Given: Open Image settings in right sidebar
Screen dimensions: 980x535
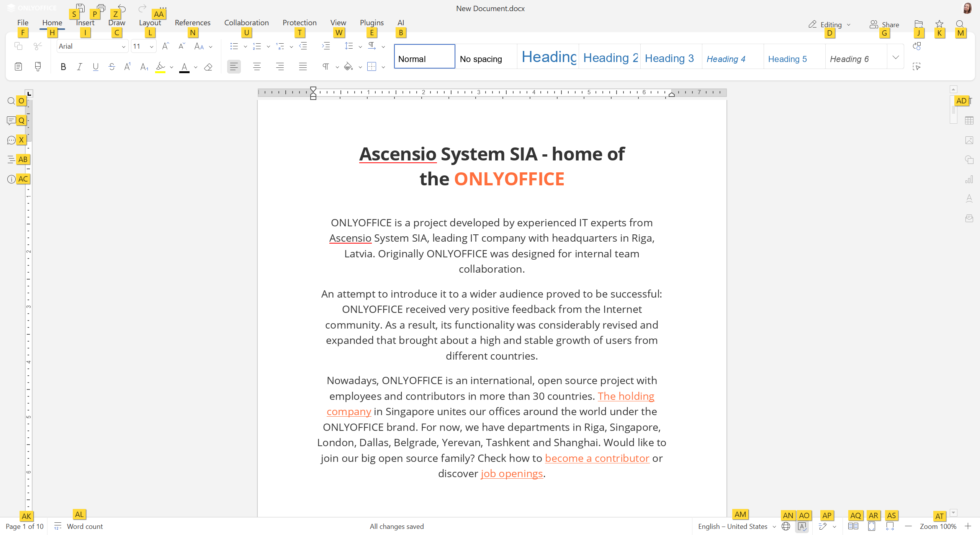Looking at the screenshot, I should tap(969, 140).
